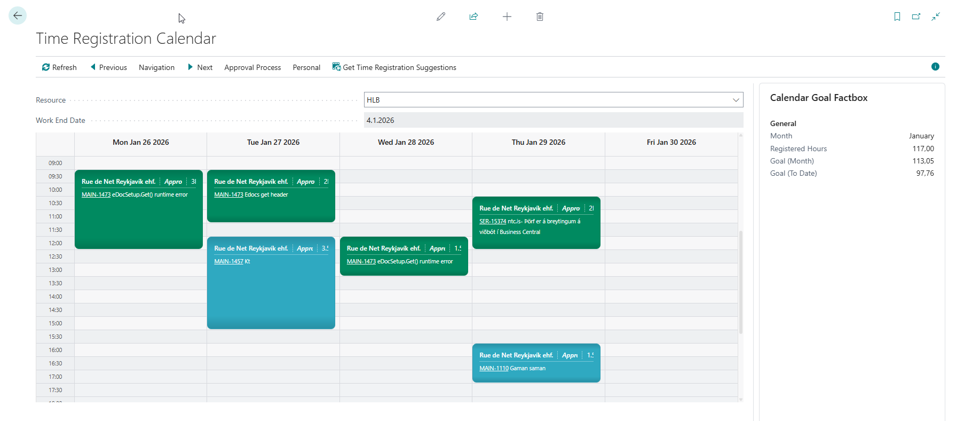Click the back arrow button
This screenshot has height=421, width=980.
[x=18, y=16]
